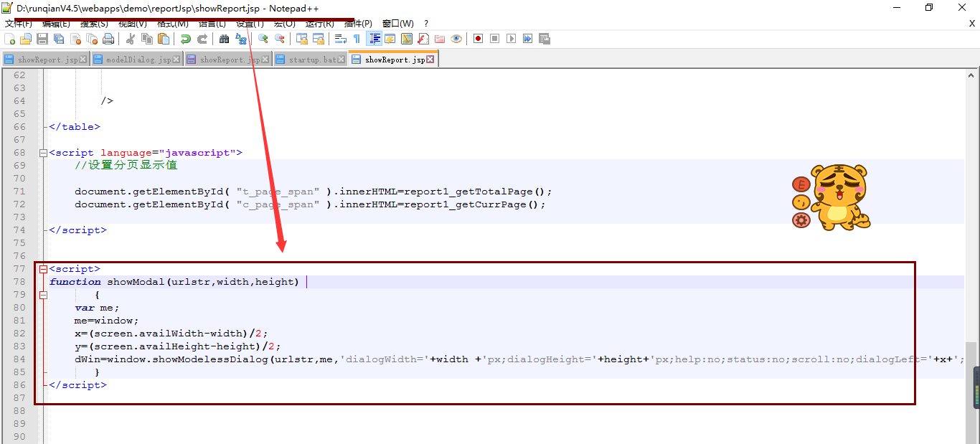Open Find with the binoculars icon
Screen dimensions: 980x444
click(224, 39)
